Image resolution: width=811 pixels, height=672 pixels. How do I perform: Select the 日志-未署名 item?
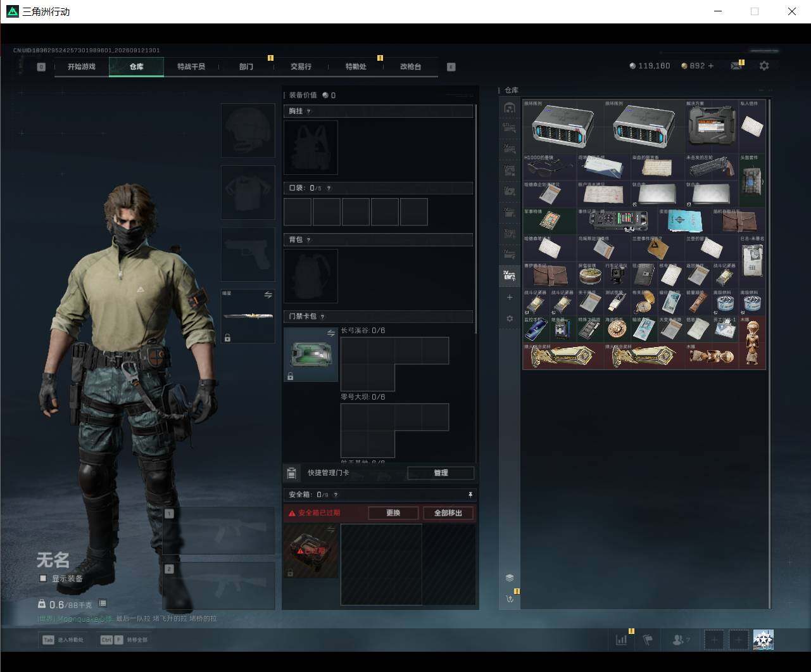(752, 261)
